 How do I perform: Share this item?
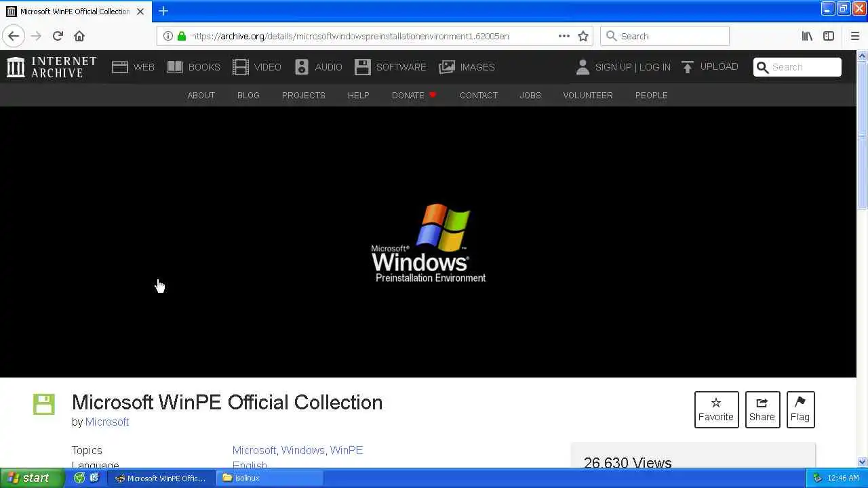pos(762,409)
